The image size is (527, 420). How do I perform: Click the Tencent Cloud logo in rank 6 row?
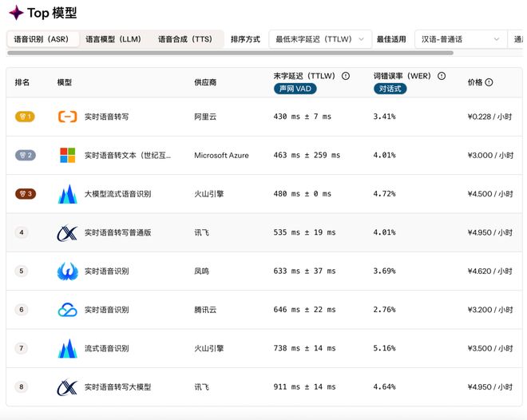coord(68,310)
